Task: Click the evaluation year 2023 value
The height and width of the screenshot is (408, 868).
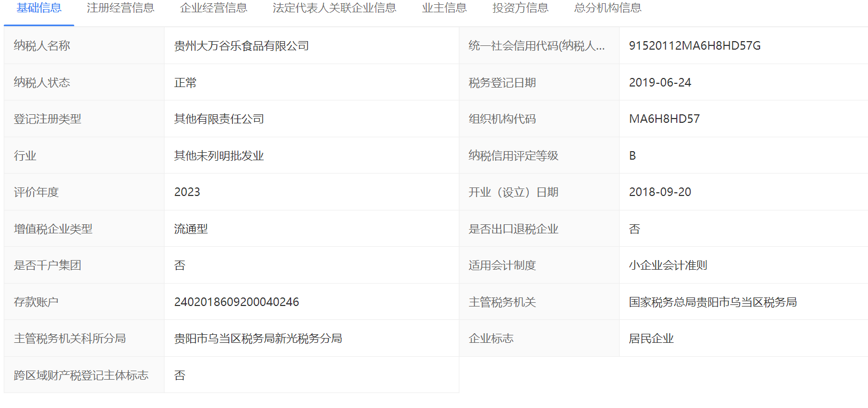Action: click(187, 192)
